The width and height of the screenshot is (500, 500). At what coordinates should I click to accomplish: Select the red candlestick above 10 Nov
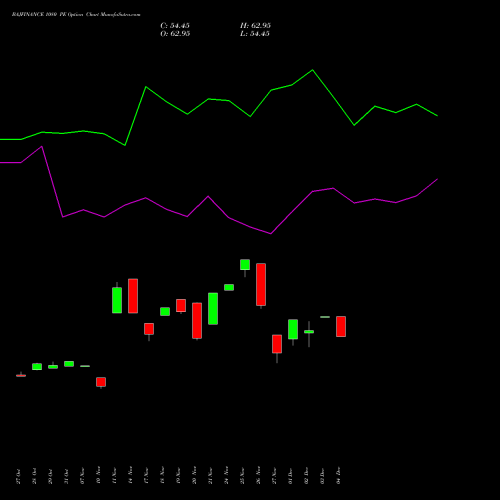(101, 382)
